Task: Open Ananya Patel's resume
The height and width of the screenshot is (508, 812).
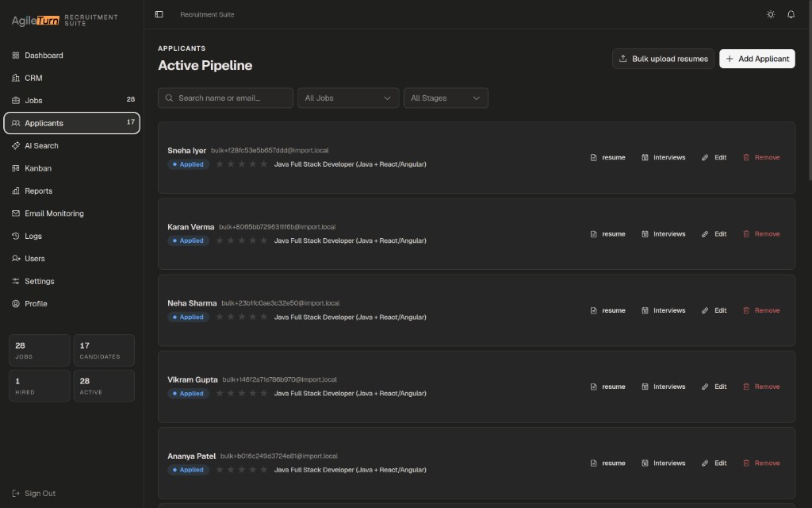Action: pyautogui.click(x=608, y=464)
